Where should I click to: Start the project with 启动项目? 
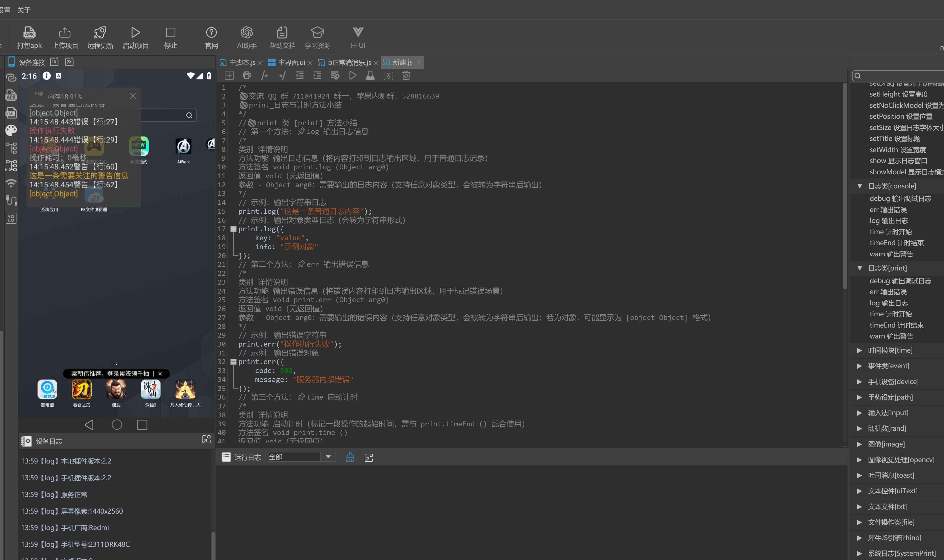click(135, 37)
